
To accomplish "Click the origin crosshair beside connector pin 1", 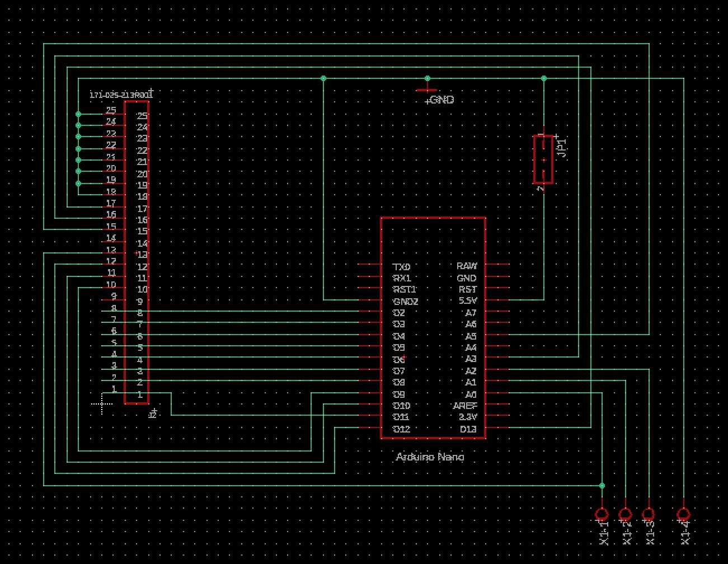I will (x=102, y=403).
